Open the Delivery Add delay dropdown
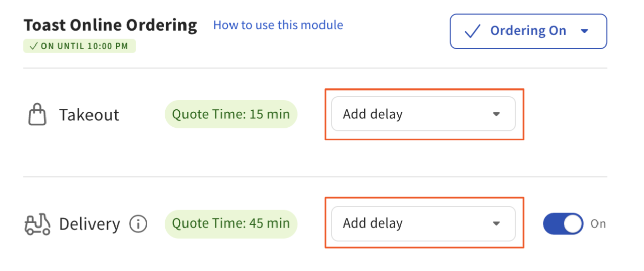This screenshot has height=271, width=644. point(423,223)
